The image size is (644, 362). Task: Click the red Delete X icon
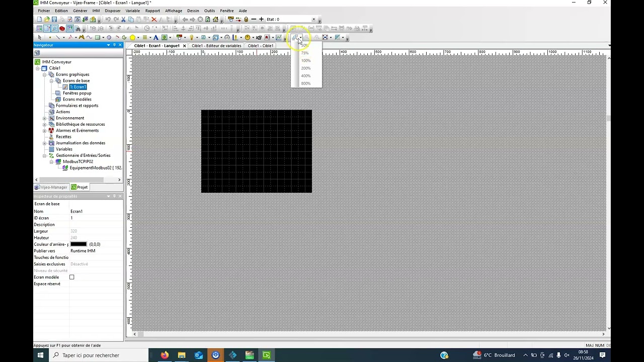[x=154, y=20]
